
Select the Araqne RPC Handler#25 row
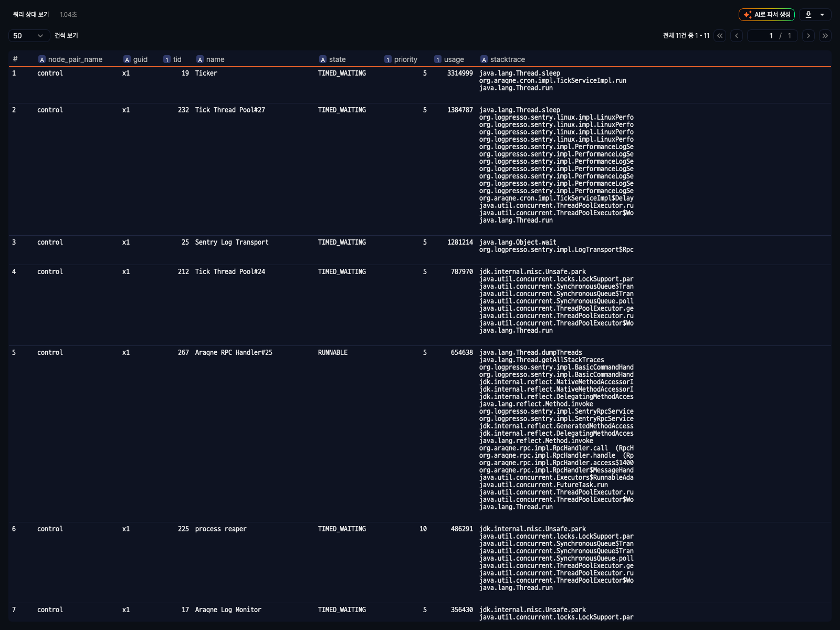coord(234,353)
